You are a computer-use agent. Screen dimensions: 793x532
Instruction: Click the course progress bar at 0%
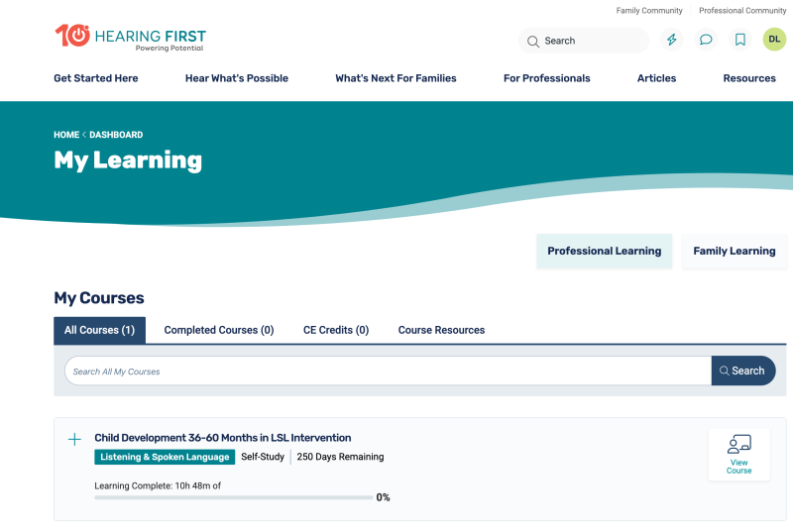coord(234,497)
